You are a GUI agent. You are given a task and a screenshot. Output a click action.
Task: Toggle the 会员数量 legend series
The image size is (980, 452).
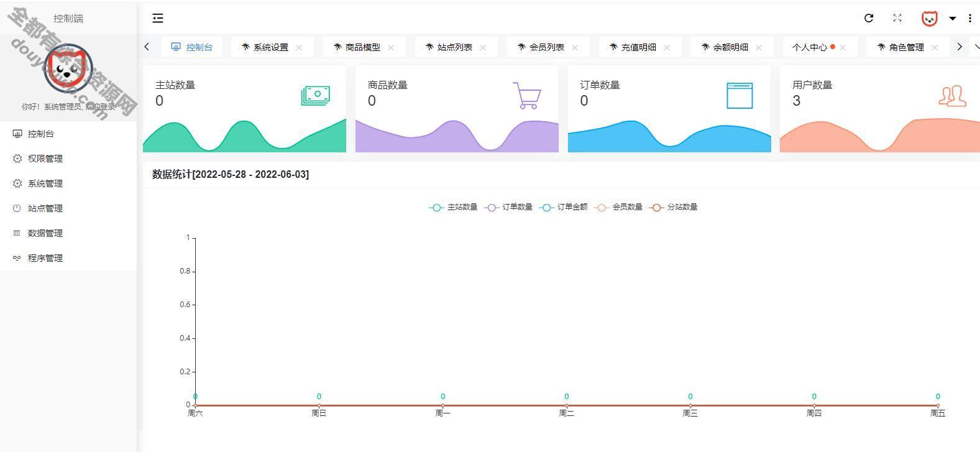[x=618, y=207]
